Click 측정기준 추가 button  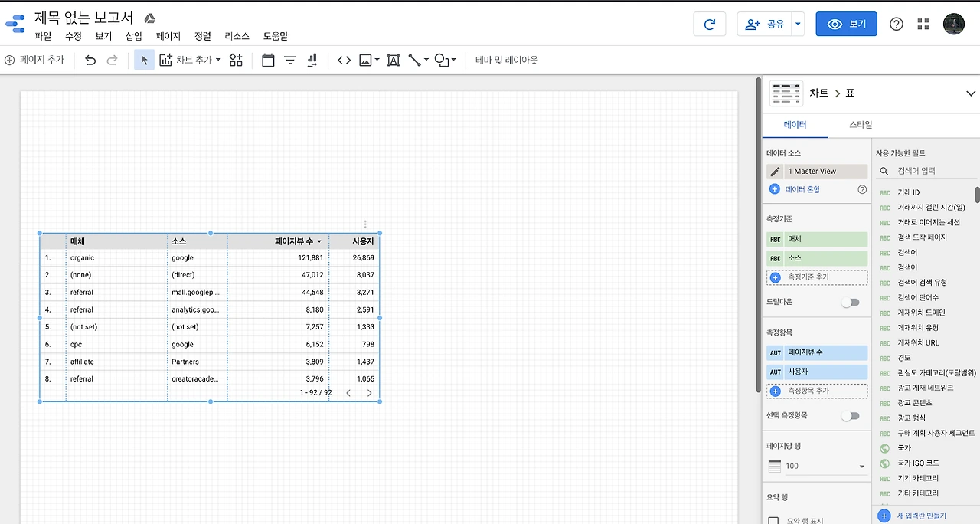(817, 277)
